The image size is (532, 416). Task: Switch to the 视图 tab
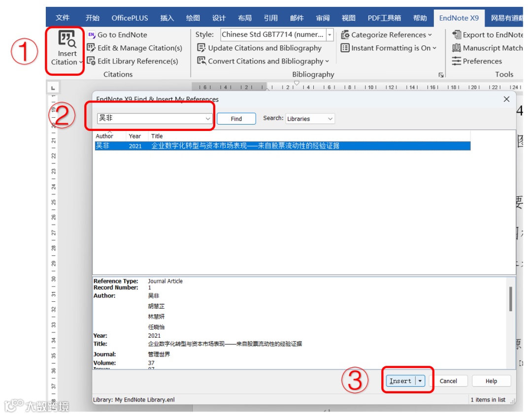(348, 18)
